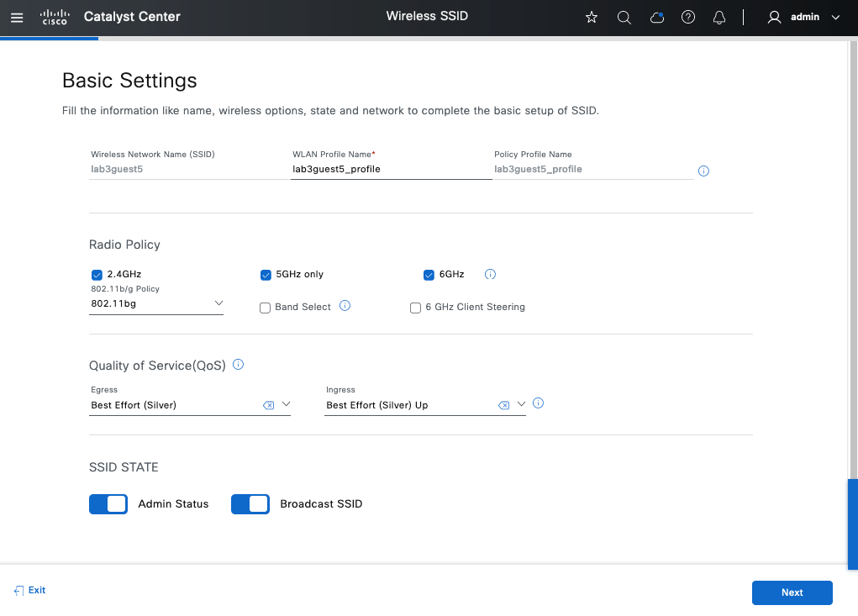Toggle the Admin Status switch
Screen dimensions: 858x616
tap(108, 503)
